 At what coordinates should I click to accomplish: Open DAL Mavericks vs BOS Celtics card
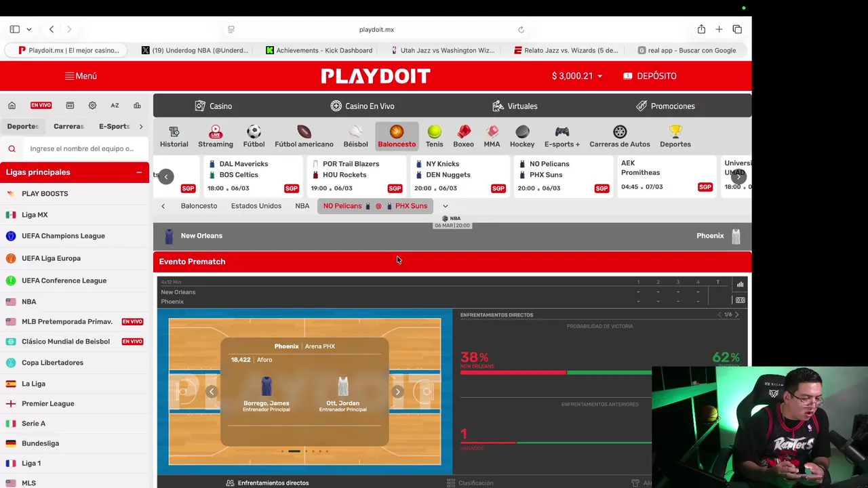click(x=253, y=176)
